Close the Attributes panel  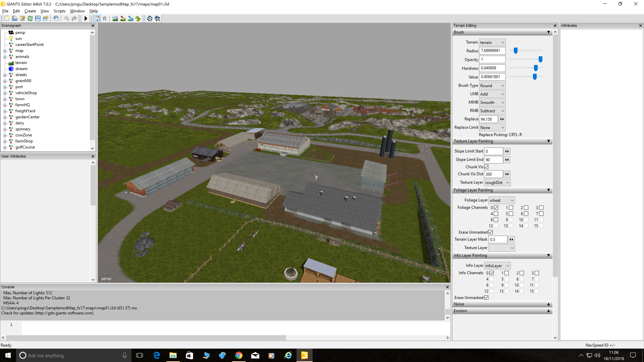[x=640, y=25]
